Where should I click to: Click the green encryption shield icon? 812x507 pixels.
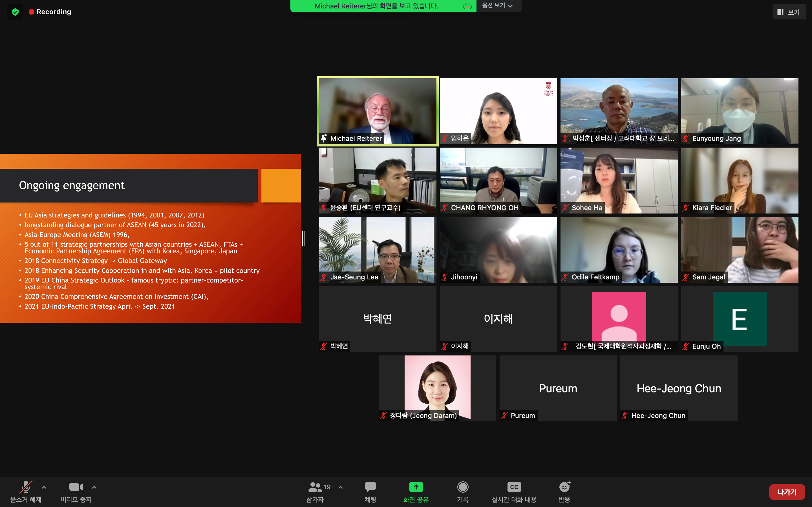tap(15, 12)
